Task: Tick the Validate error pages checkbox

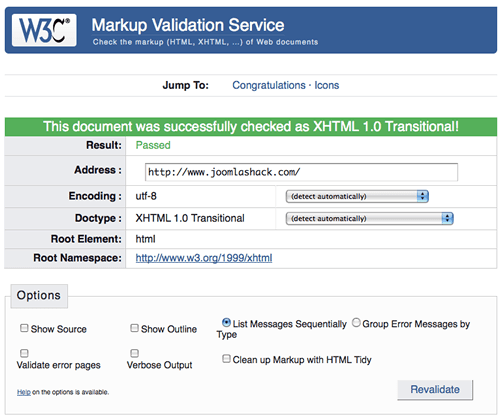Action: click(x=24, y=353)
